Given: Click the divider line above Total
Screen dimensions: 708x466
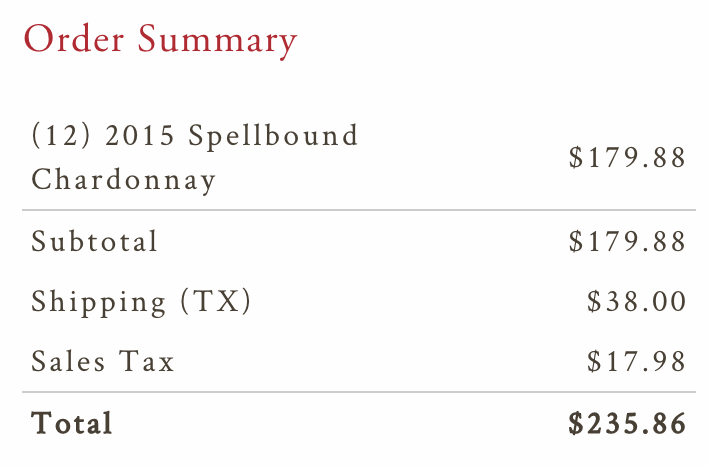Looking at the screenshot, I should (358, 392).
